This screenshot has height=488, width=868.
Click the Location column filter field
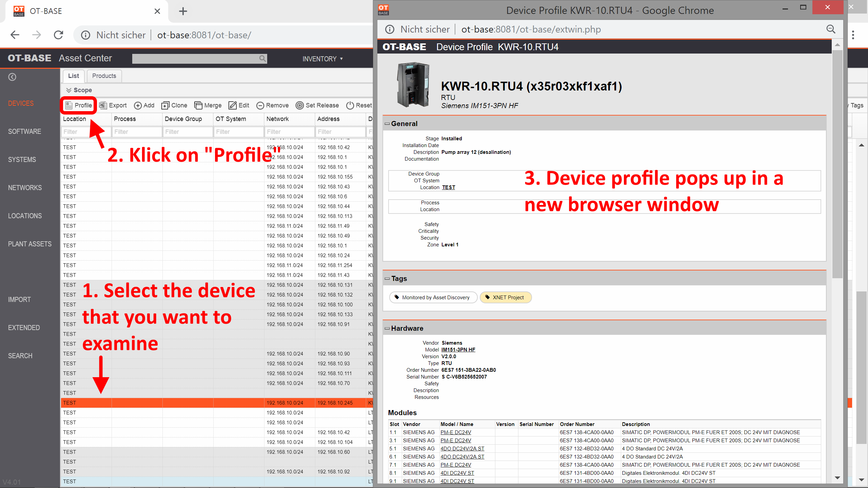click(86, 132)
